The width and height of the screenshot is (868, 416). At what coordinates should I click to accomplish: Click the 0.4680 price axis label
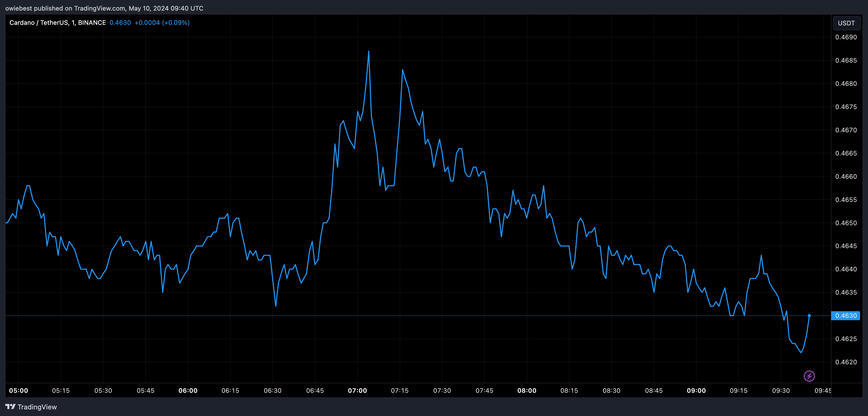pyautogui.click(x=846, y=83)
